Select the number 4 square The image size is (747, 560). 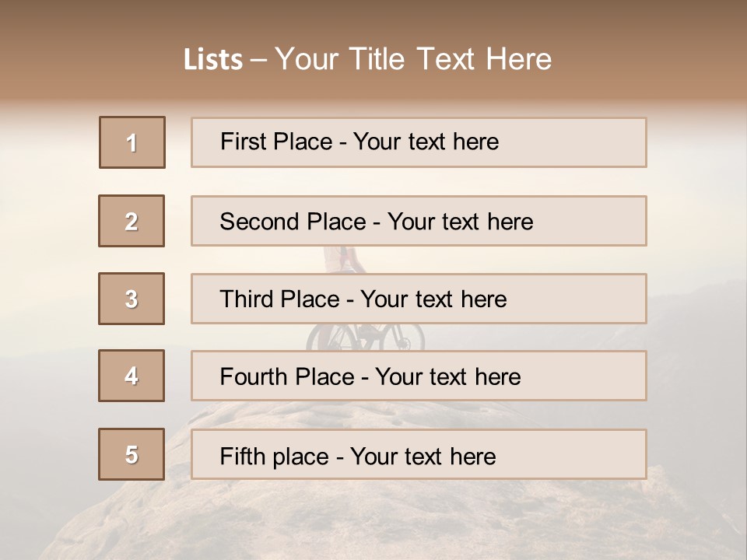132,376
